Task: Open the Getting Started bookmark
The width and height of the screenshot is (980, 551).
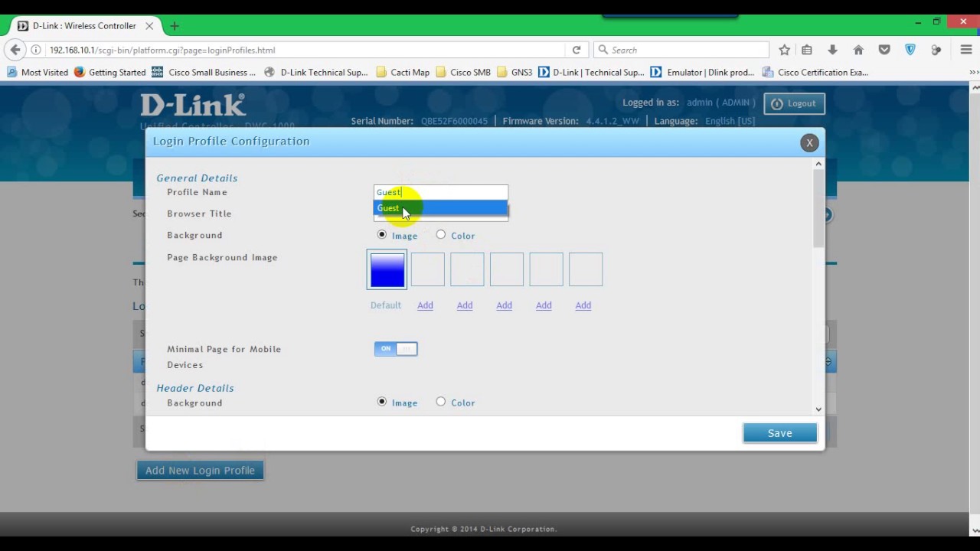Action: 110,73
